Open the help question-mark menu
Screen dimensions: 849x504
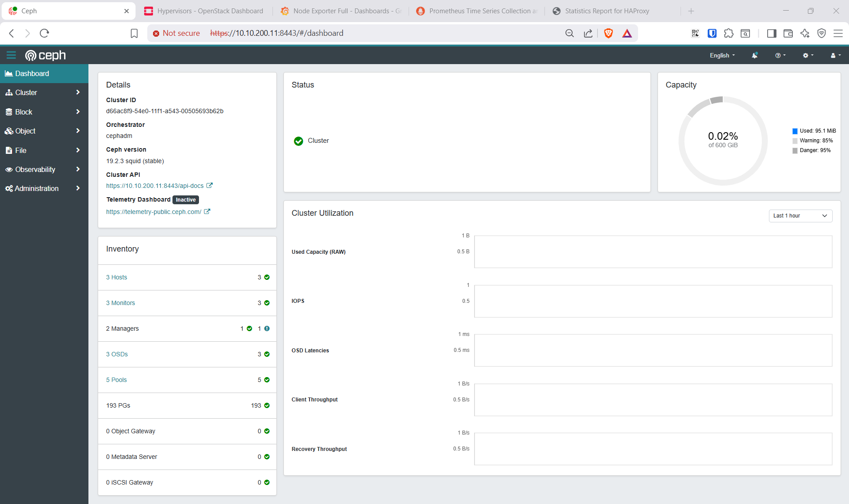780,55
